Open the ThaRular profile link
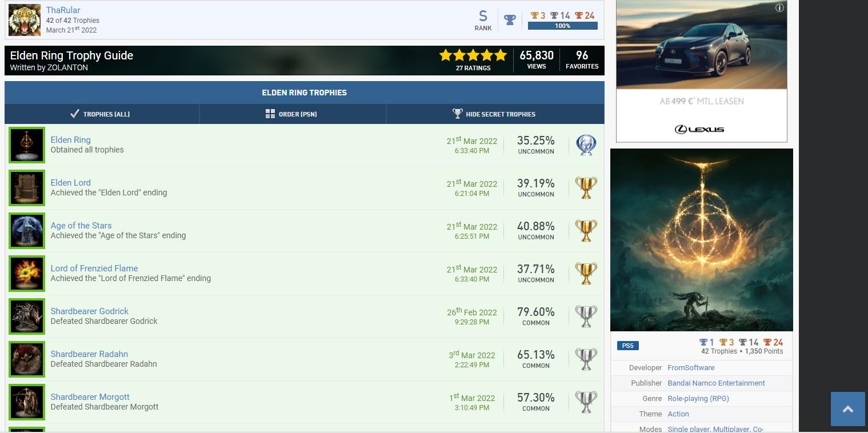The height and width of the screenshot is (433, 868). point(63,10)
